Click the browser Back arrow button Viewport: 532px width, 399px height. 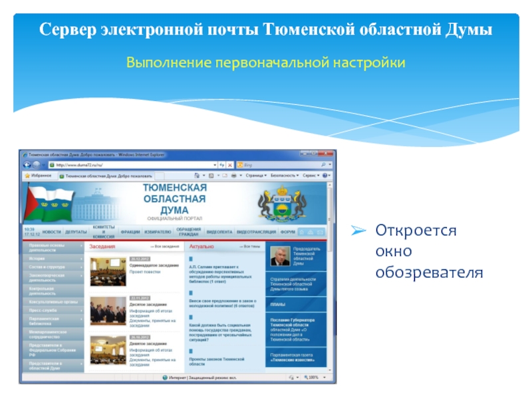point(27,165)
